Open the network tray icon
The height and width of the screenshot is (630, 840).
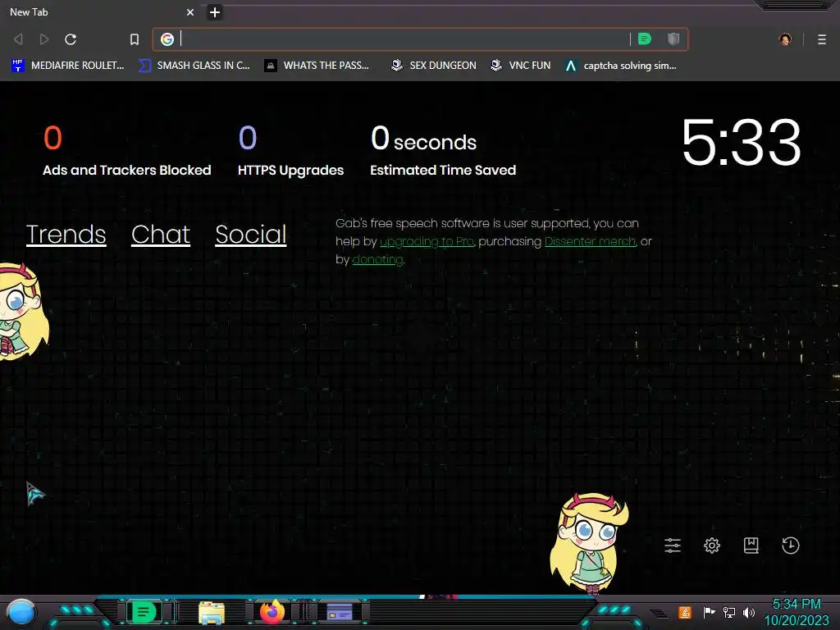point(728,612)
